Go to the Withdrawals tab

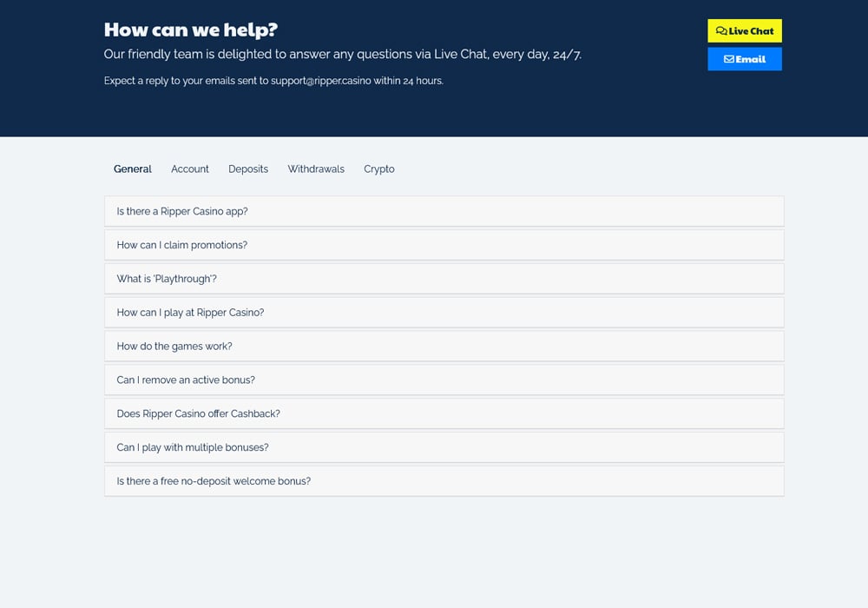[316, 169]
